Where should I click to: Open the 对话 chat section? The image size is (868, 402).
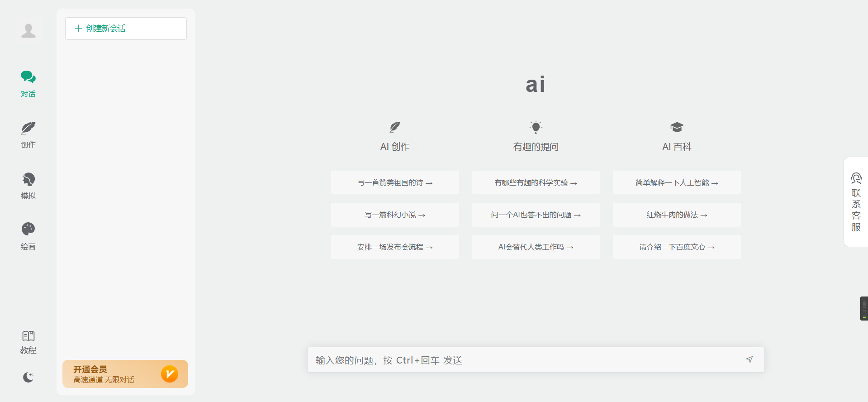(x=28, y=84)
